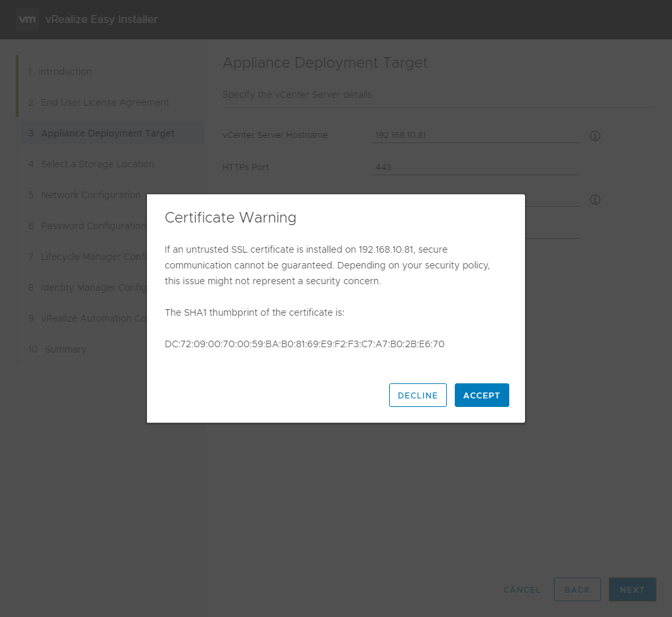
Task: Click 'The SHA1 thumbprint of the certificate is:' text
Action: pyautogui.click(x=255, y=312)
